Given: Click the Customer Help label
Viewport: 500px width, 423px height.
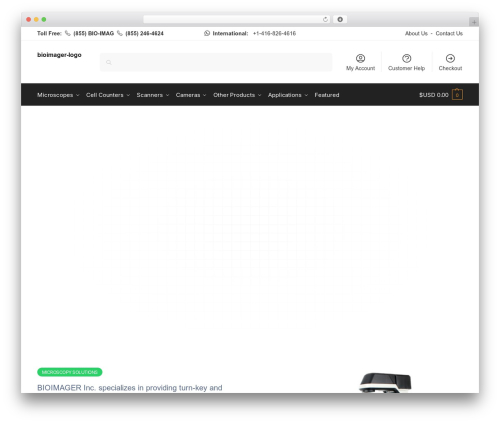Looking at the screenshot, I should [x=406, y=68].
